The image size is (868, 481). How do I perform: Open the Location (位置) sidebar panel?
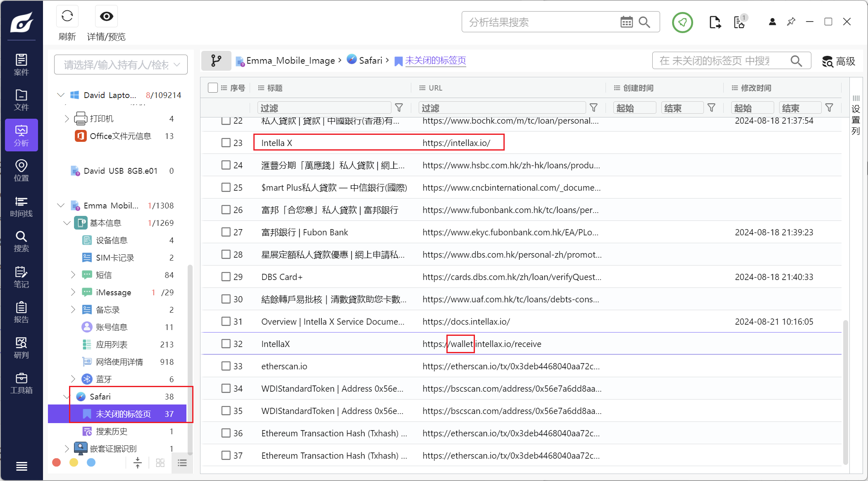point(21,170)
